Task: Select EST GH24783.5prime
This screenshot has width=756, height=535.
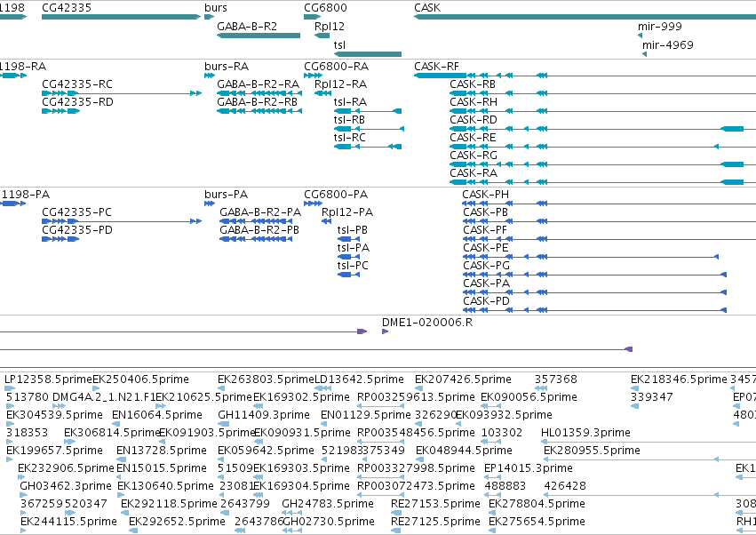Action: point(328,504)
